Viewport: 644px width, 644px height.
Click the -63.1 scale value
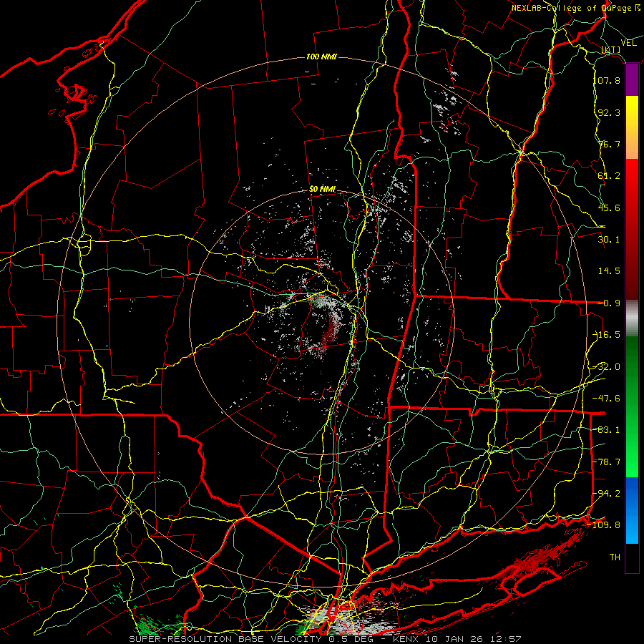pyautogui.click(x=608, y=429)
